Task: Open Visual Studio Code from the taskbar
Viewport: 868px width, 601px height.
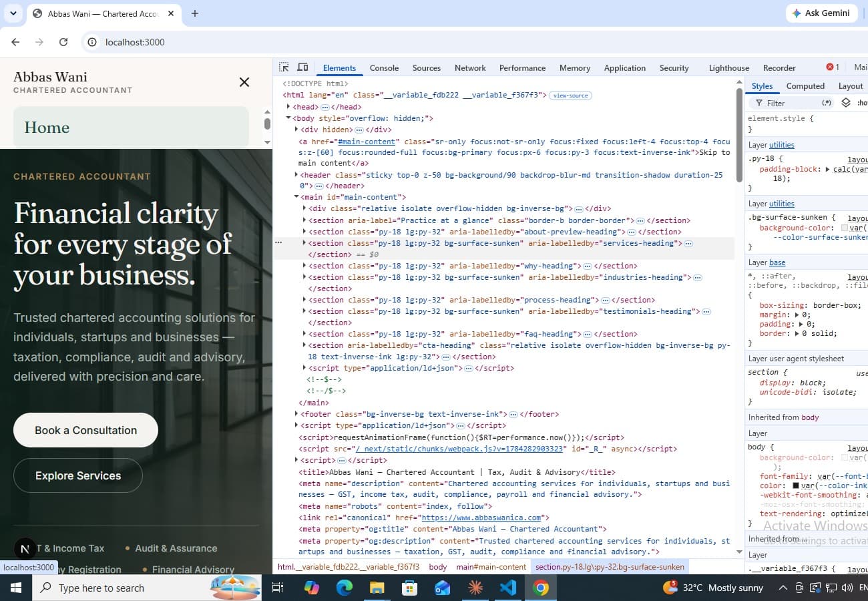Action: point(507,588)
